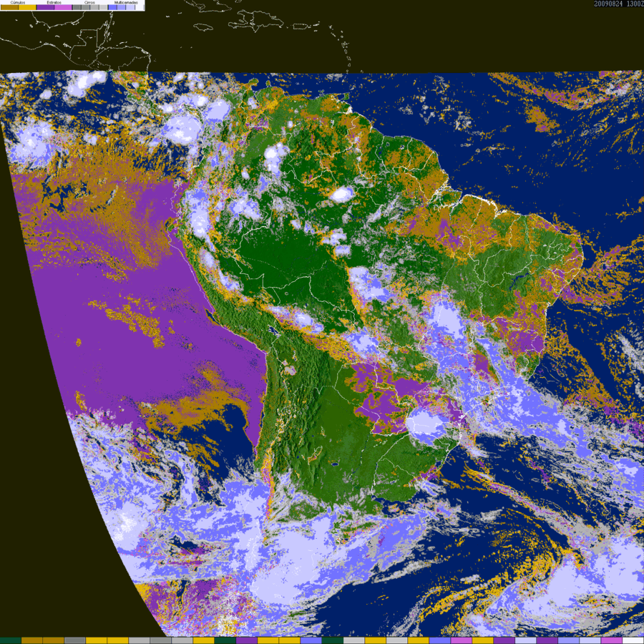Select the bright yellow Cúmulos legend swatch
The height and width of the screenshot is (644, 644).
coord(27,7)
